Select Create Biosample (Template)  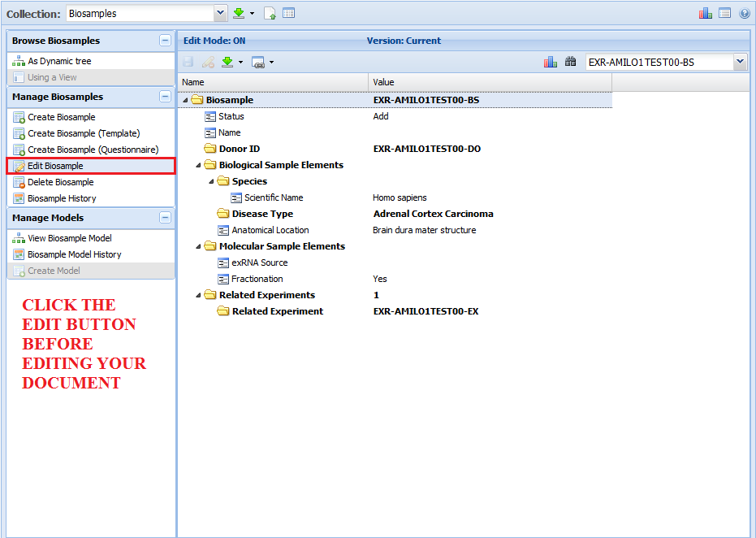coord(84,133)
